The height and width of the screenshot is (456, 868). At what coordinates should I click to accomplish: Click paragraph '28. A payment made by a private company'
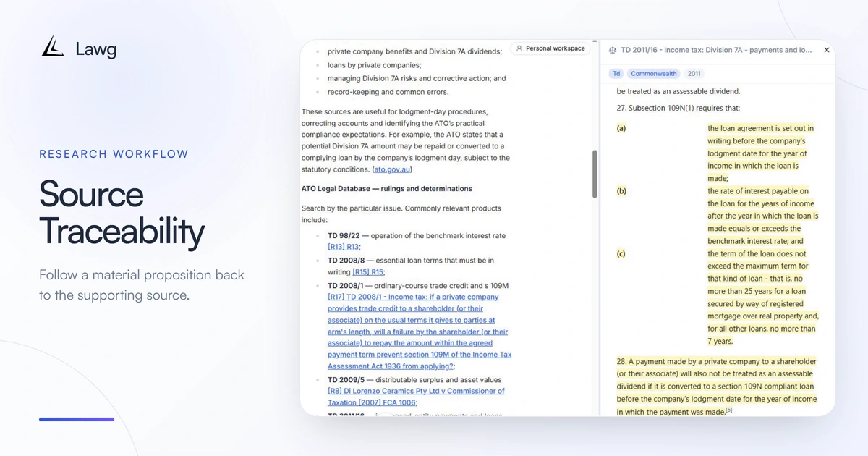(x=717, y=386)
